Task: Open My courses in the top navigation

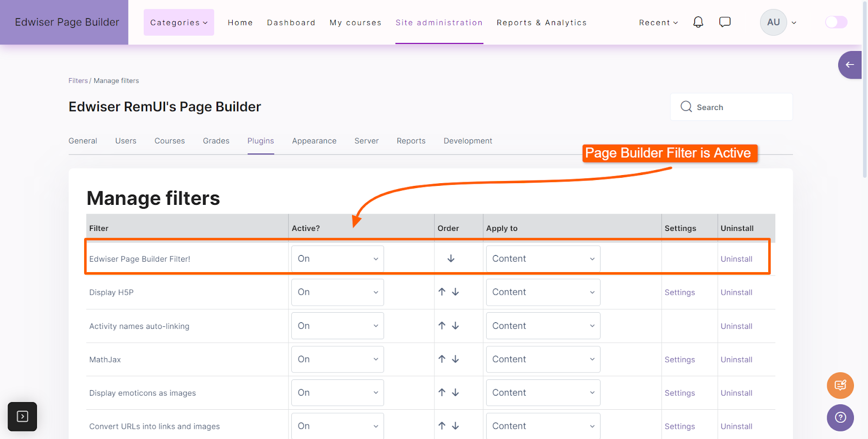Action: (355, 23)
